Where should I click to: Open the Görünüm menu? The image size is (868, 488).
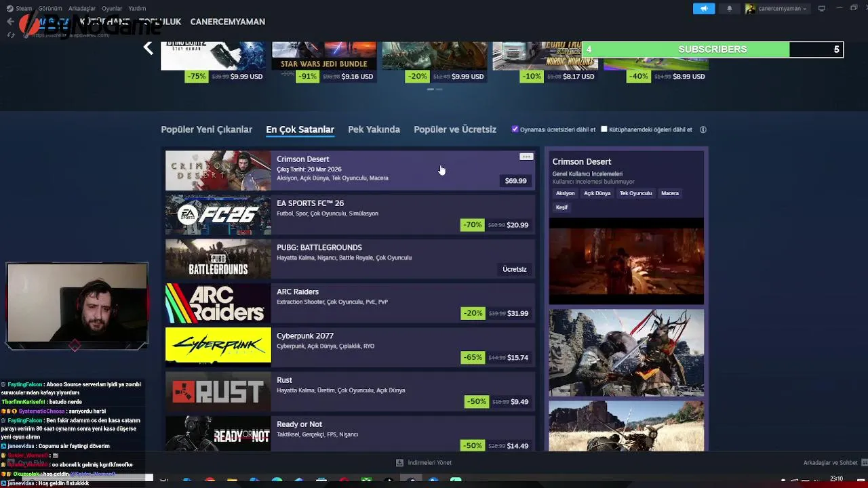(50, 9)
